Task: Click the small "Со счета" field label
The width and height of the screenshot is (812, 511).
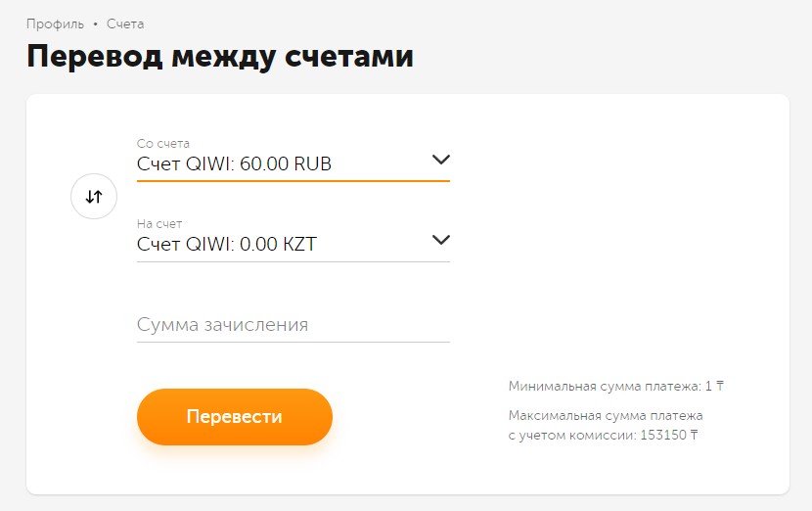Action: [x=163, y=144]
